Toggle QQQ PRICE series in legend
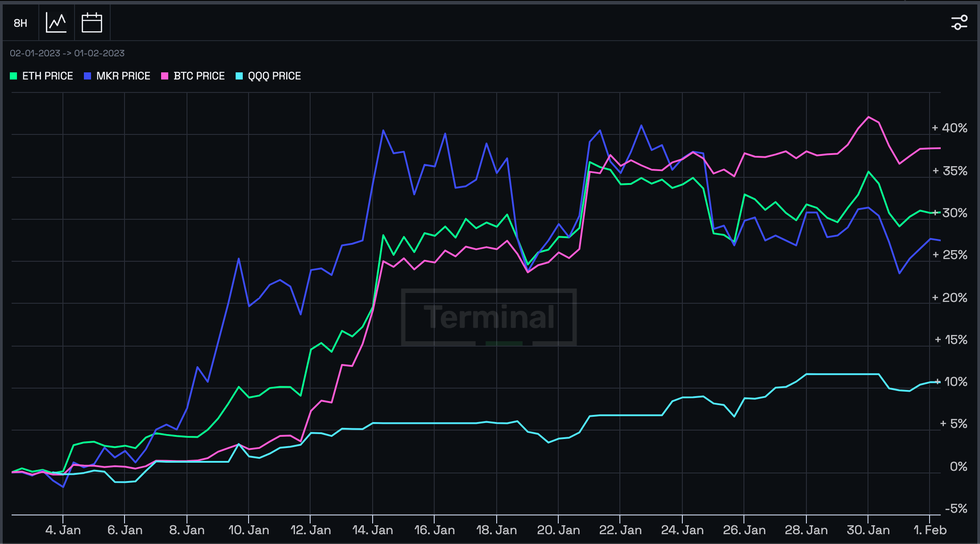 pos(268,76)
